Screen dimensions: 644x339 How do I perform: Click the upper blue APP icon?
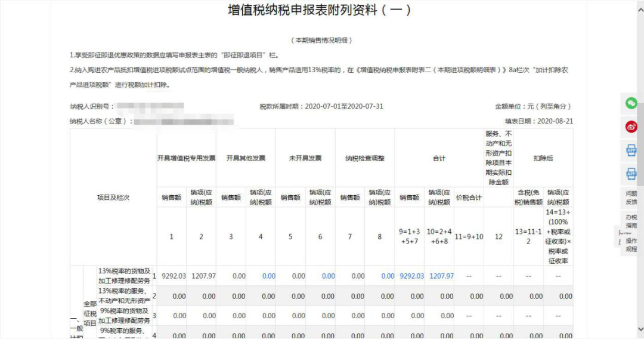[631, 150]
